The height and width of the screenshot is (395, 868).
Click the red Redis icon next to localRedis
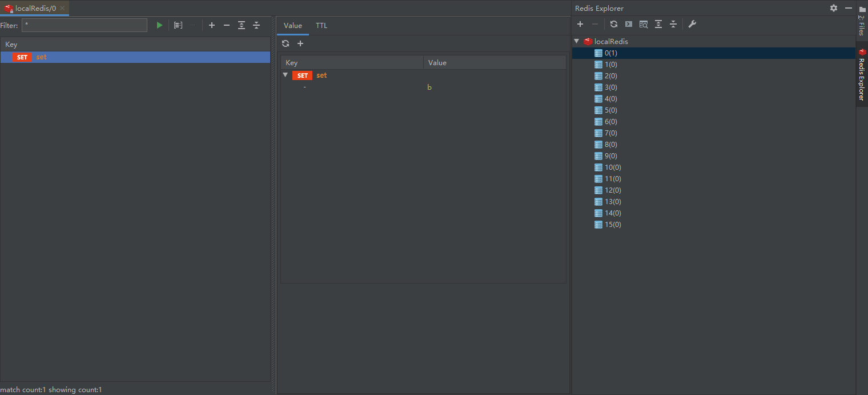click(588, 41)
